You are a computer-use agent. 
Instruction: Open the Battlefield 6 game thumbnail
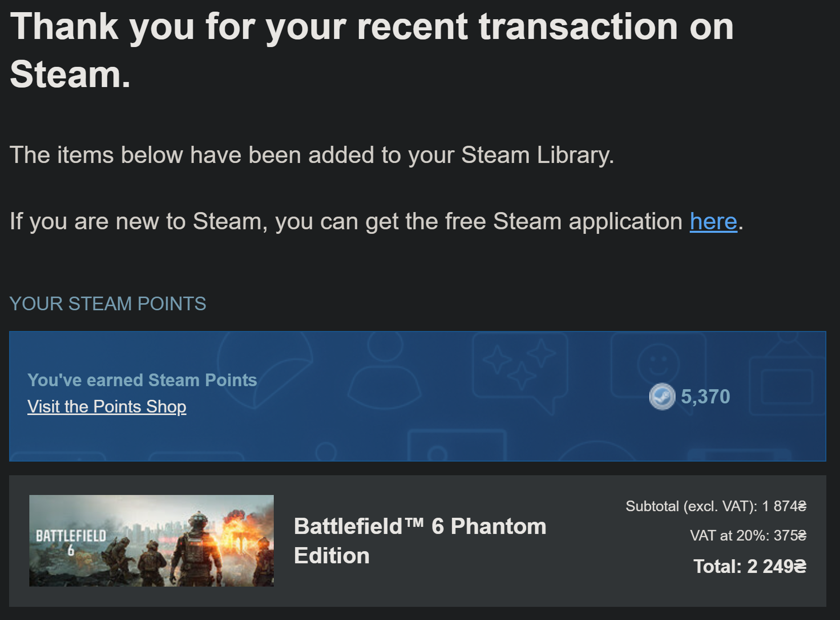(151, 541)
